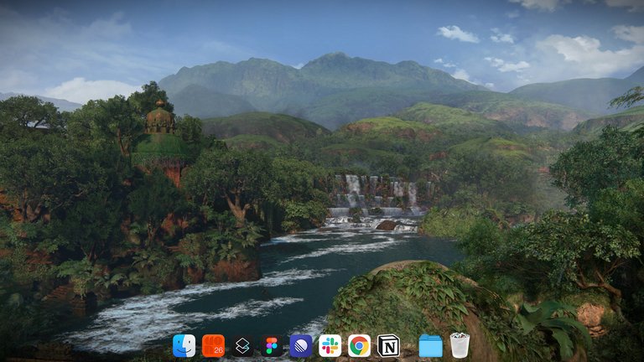
Task: Launch the Linear app
Action: [301, 345]
